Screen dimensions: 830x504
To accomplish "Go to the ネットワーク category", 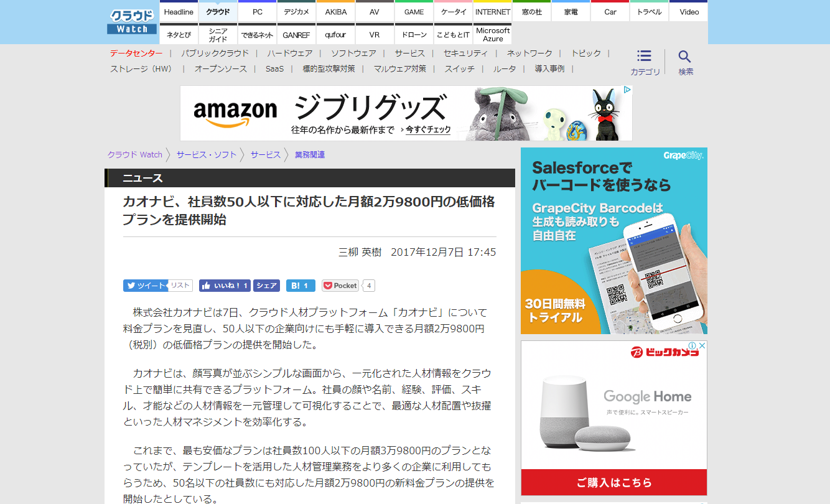I will pos(529,54).
